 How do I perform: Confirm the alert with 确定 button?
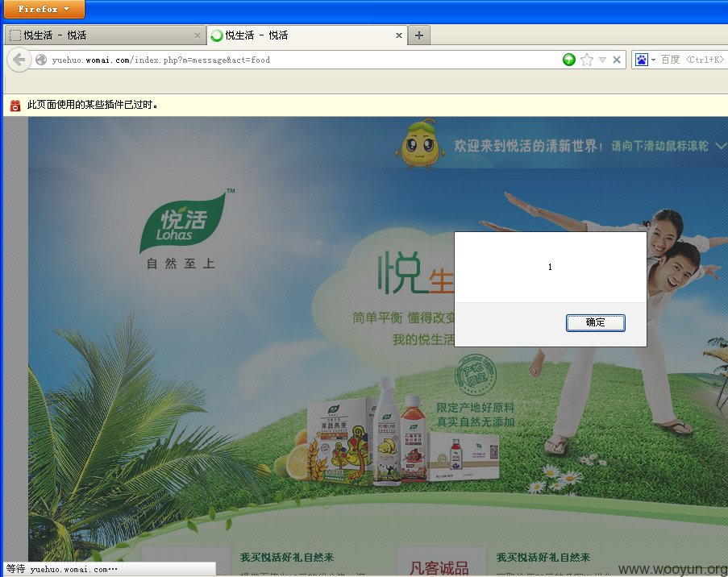595,322
